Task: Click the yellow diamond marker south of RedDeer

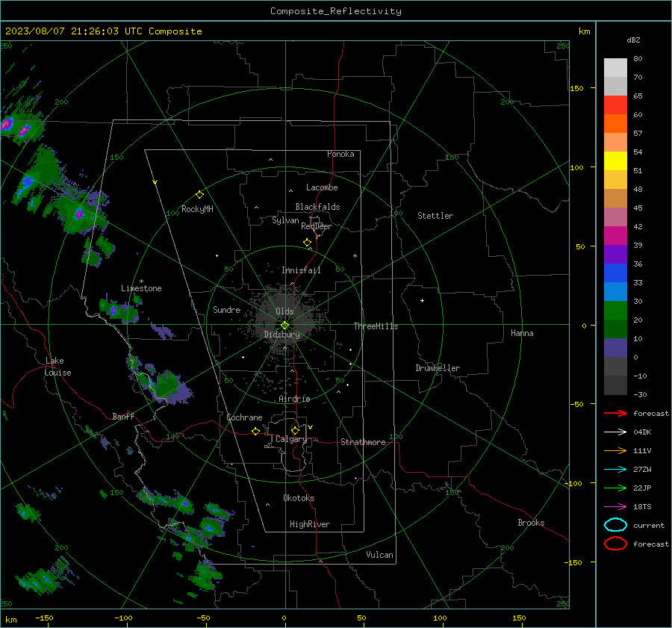Action: point(308,243)
